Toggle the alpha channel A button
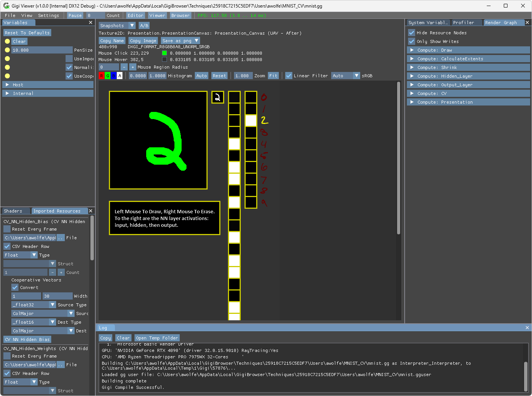The height and width of the screenshot is (396, 532). click(120, 76)
